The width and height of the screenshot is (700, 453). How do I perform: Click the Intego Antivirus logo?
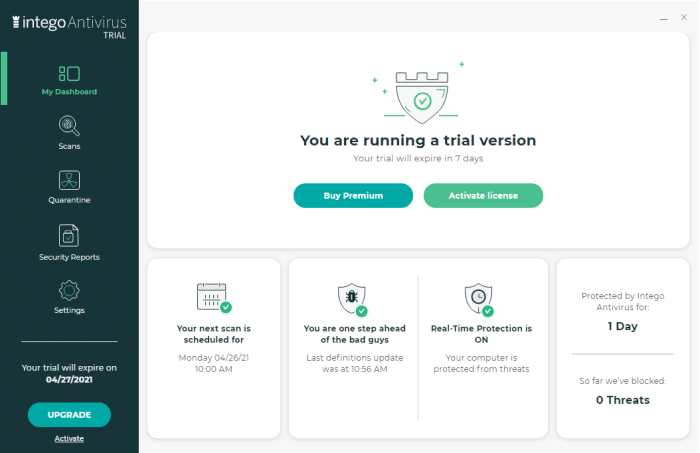pos(69,22)
